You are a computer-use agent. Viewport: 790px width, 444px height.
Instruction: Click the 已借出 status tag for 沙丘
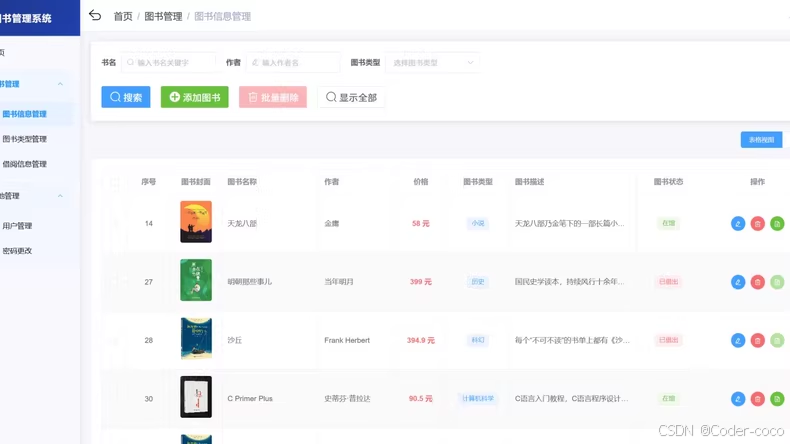(x=669, y=340)
